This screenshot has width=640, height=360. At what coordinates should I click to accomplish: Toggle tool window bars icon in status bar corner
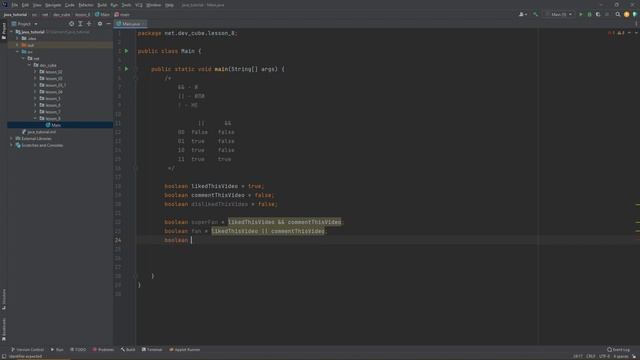3,357
